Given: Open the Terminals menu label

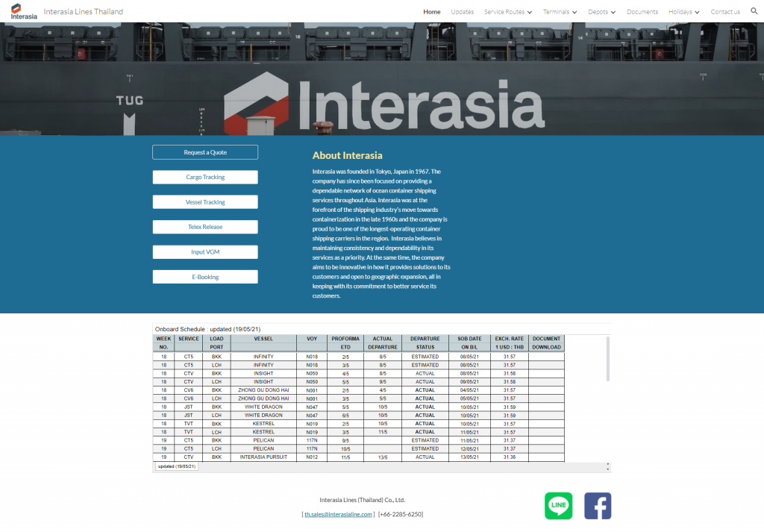Looking at the screenshot, I should point(556,12).
